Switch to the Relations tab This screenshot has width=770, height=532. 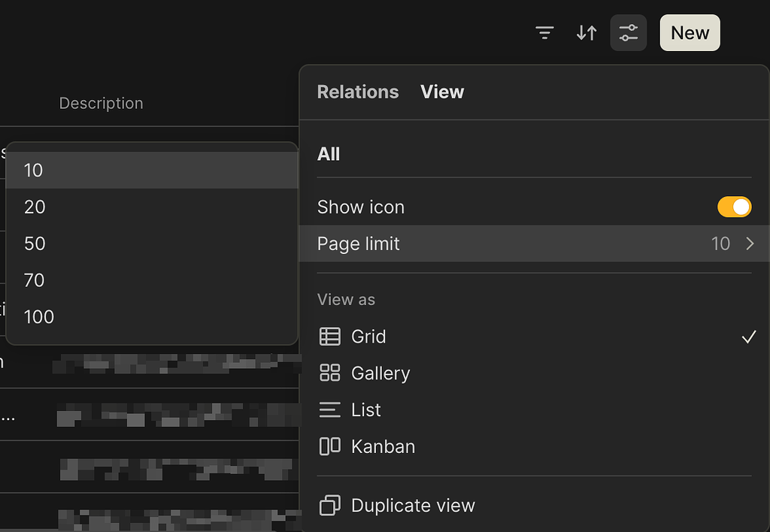357,92
